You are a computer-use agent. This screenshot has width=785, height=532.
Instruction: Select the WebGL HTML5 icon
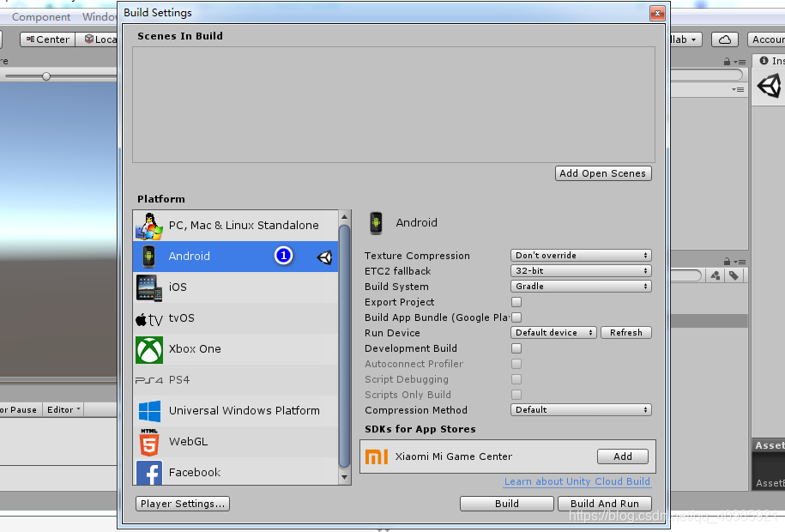(x=149, y=442)
